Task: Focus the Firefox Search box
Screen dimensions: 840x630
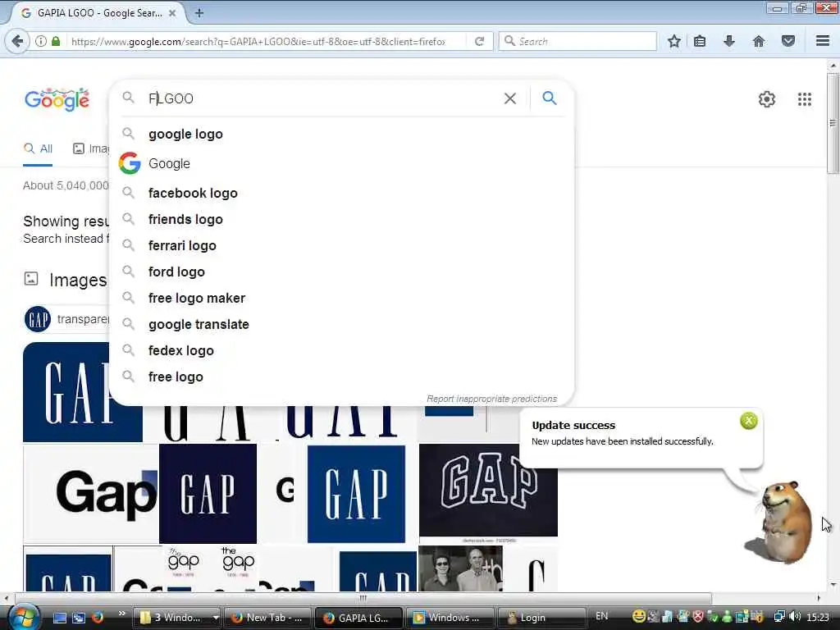Action: [x=577, y=41]
